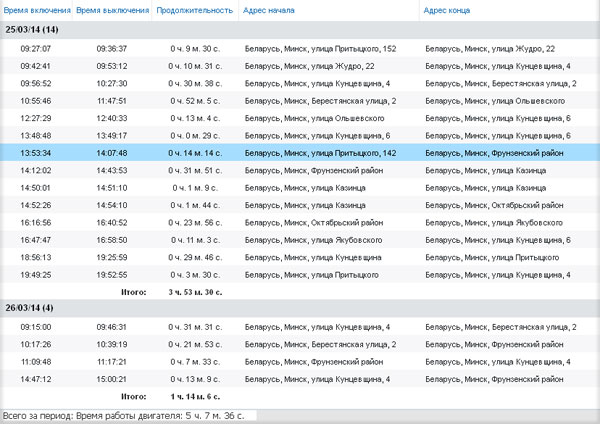Click start time 16:47:47

point(36,240)
